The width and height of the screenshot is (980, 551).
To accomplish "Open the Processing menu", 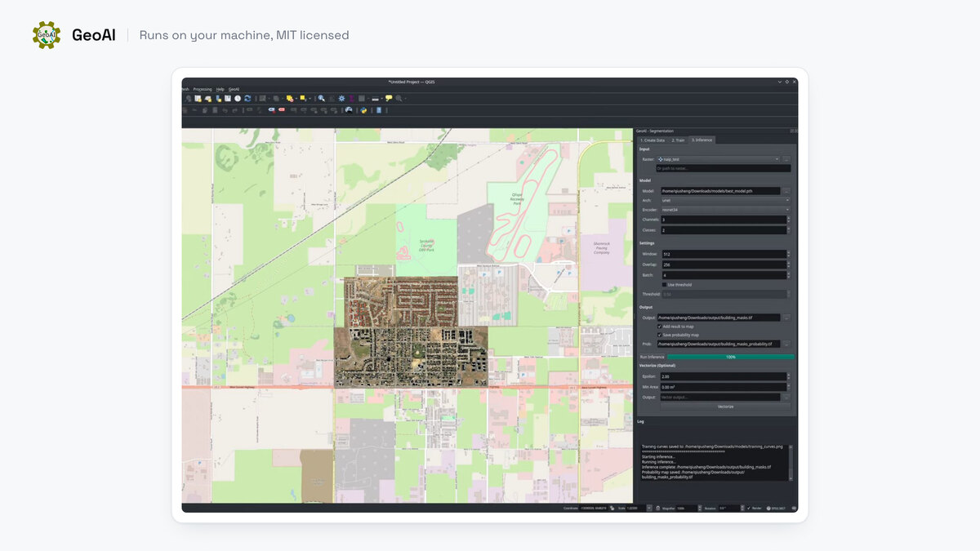I will click(203, 89).
